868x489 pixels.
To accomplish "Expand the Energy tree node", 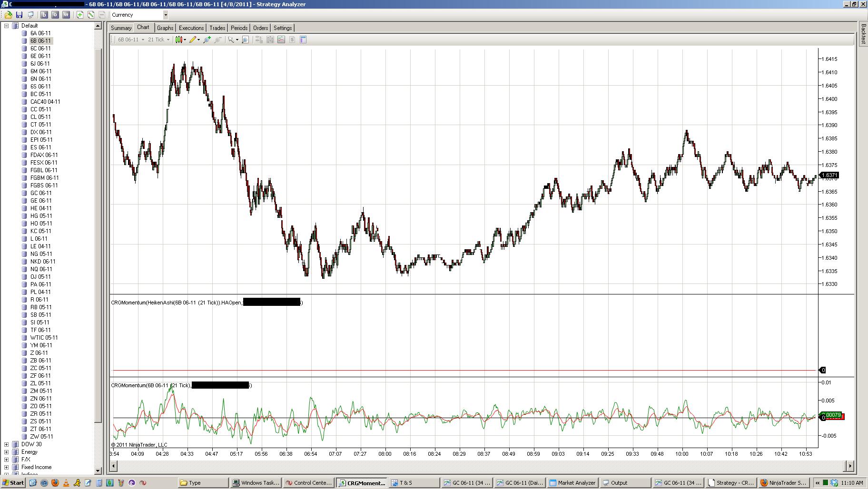I will pyautogui.click(x=7, y=452).
